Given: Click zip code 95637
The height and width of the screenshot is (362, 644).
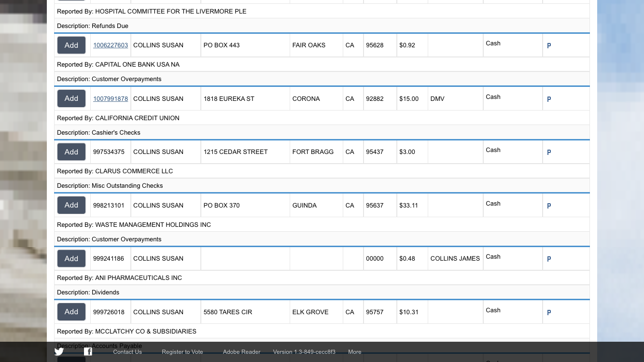Looking at the screenshot, I should [x=375, y=206].
